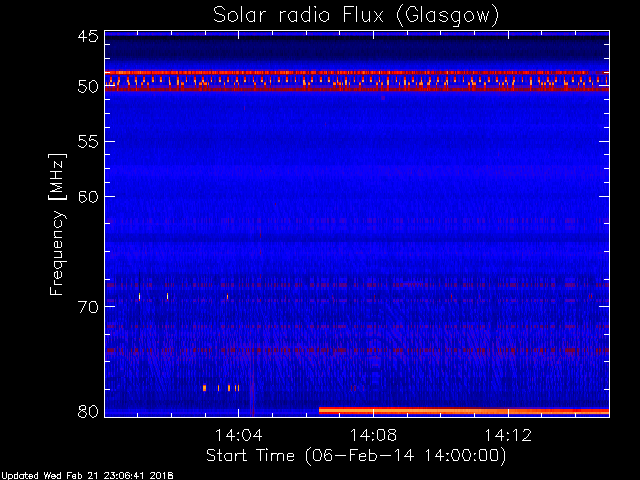Click the 'Solar radio Flux (Glasgow)' title
The height and width of the screenshot is (480, 640).
point(356,16)
